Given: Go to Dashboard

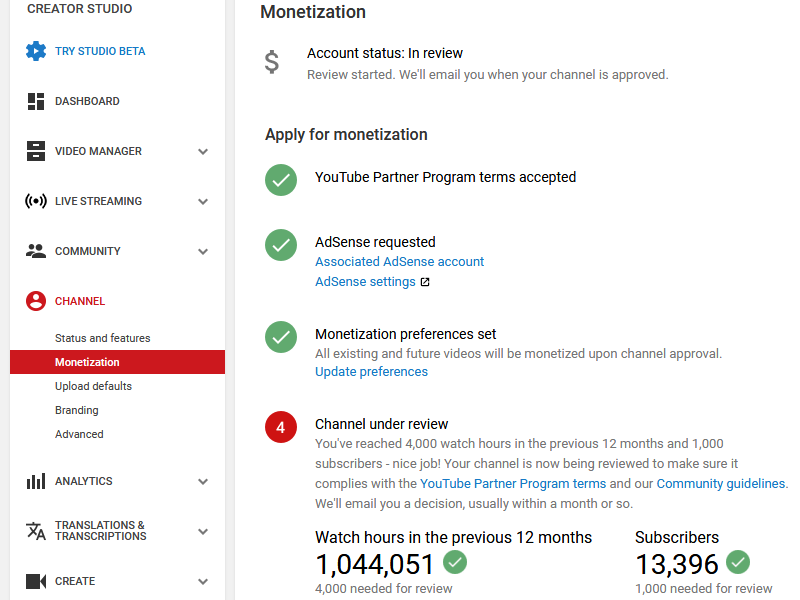Looking at the screenshot, I should (x=87, y=101).
